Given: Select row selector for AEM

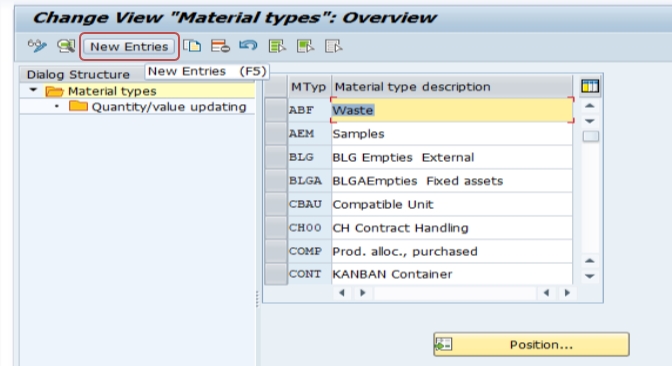Looking at the screenshot, I should coord(276,134).
